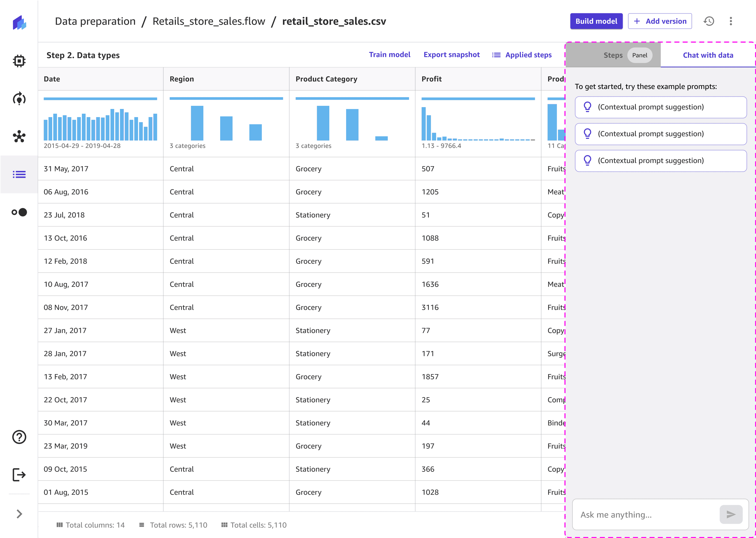Select the list view icon in sidebar
The height and width of the screenshot is (538, 756).
(19, 174)
